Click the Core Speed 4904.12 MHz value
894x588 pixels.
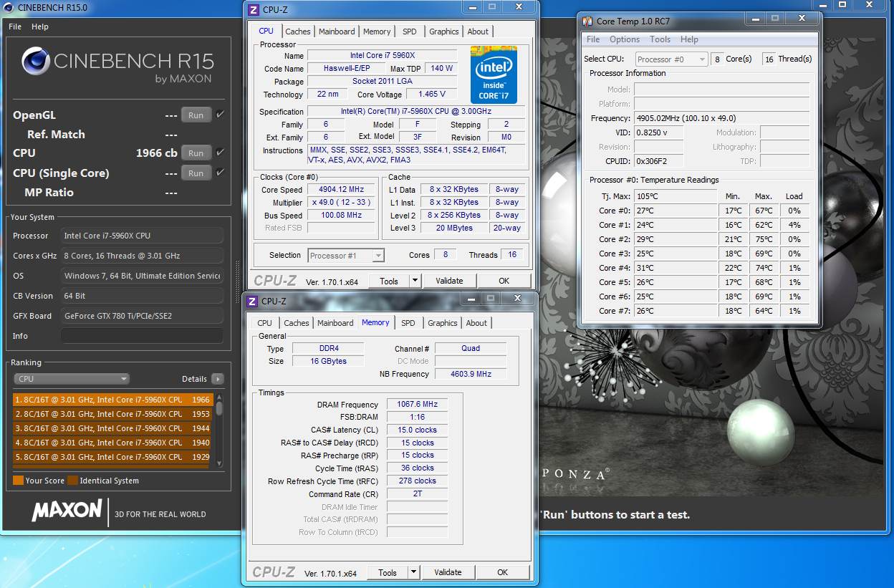[x=342, y=190]
